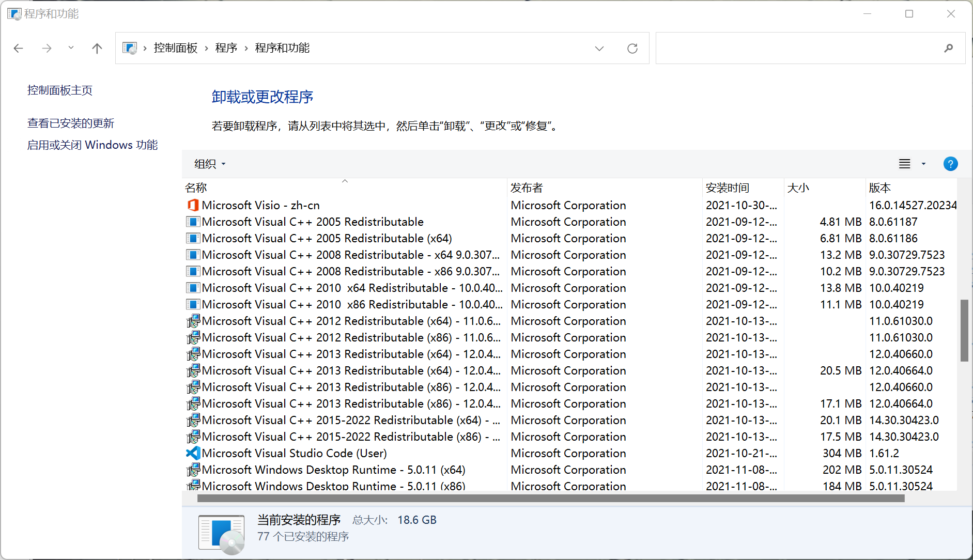Click the Microsoft Visio Office icon

click(x=193, y=205)
